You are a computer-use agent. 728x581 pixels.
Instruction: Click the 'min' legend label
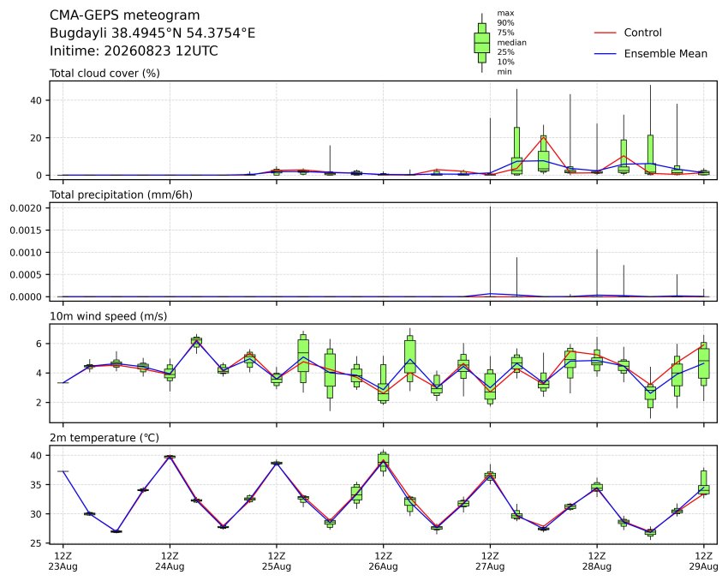click(504, 71)
